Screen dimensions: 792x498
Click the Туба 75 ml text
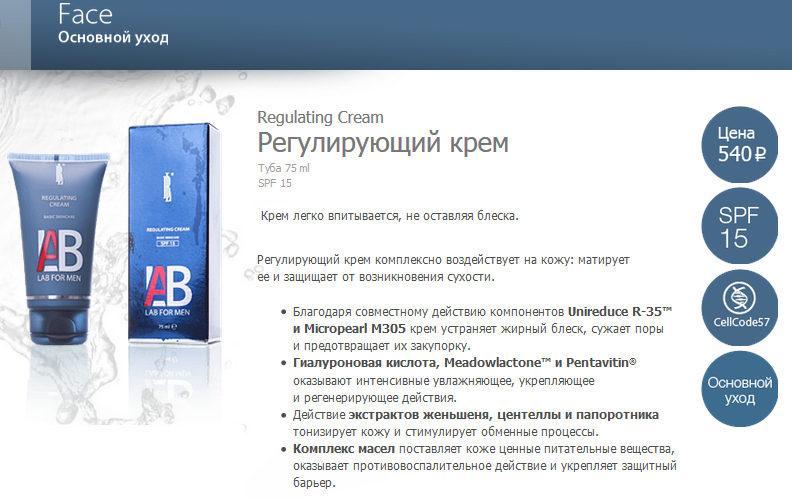point(283,168)
